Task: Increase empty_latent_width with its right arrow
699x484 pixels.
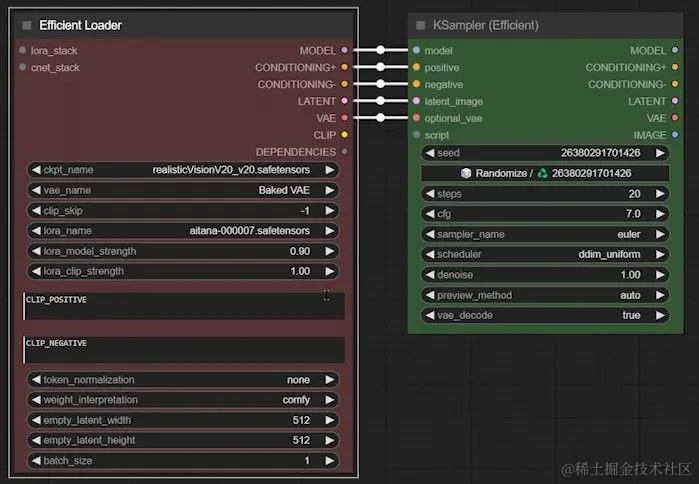Action: 330,420
